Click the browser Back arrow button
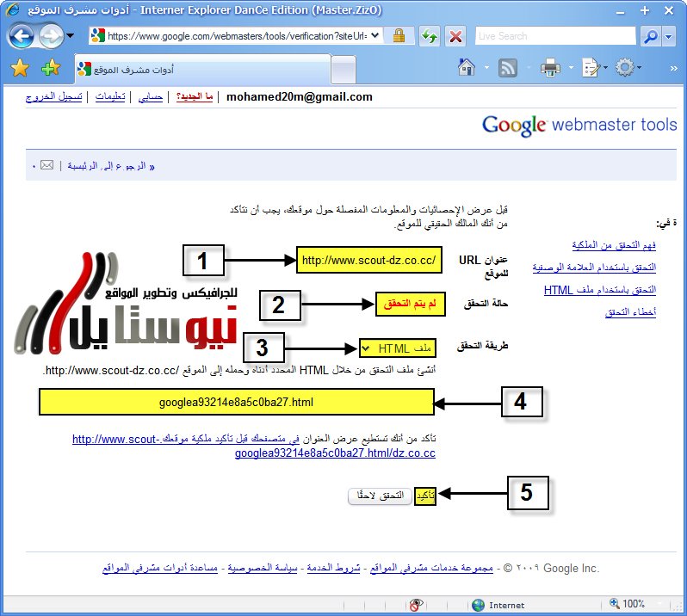The height and width of the screenshot is (616, 687). [21, 36]
